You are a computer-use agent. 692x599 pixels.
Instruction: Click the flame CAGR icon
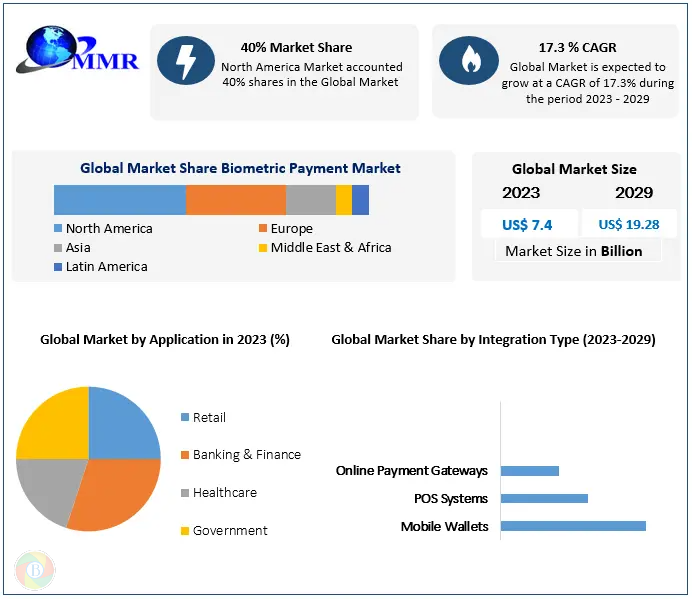467,60
